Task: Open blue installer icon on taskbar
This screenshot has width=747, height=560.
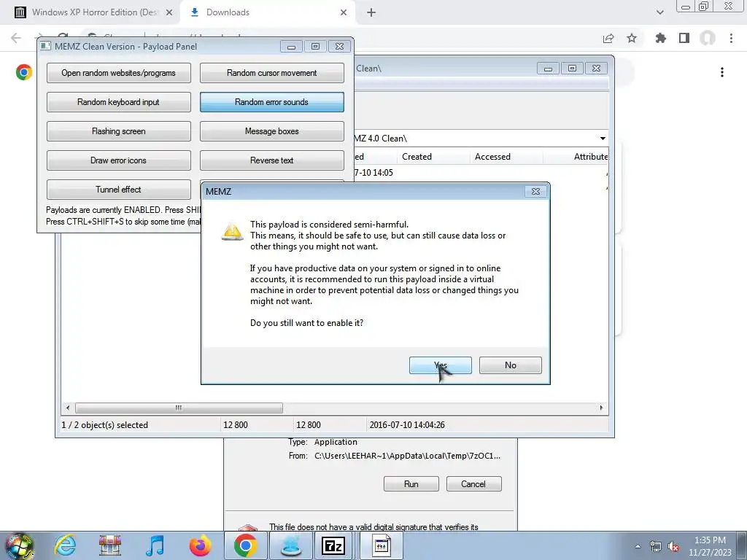Action: tap(290, 545)
